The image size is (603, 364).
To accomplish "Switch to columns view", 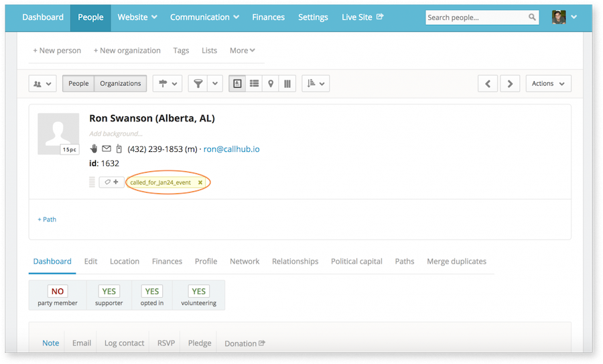I will click(x=287, y=84).
